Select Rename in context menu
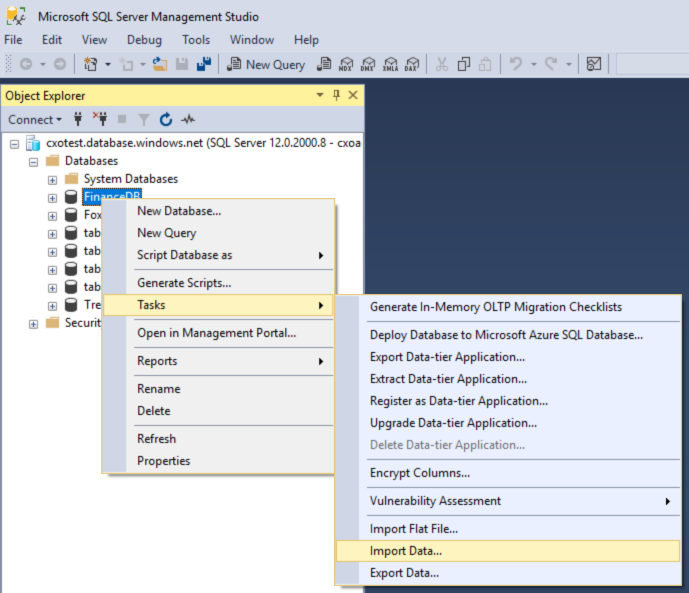The image size is (689, 593). pyautogui.click(x=218, y=389)
